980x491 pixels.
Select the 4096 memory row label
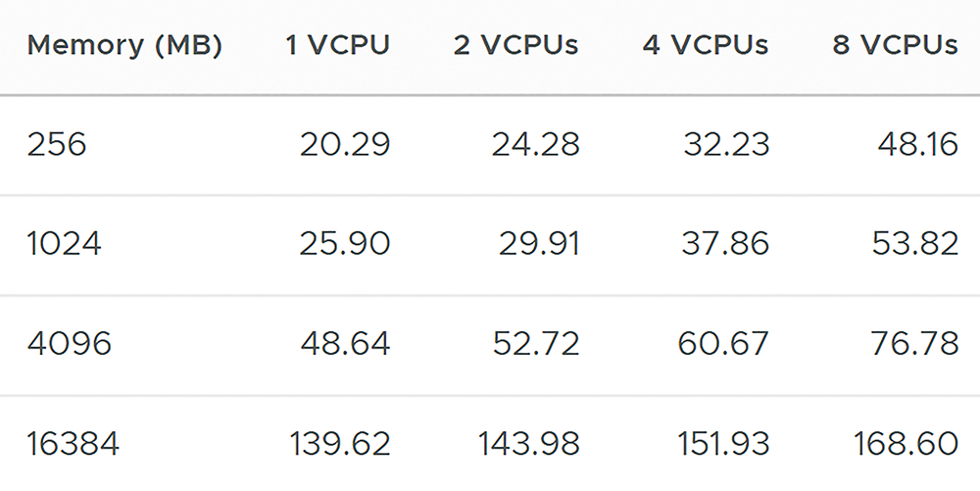click(x=69, y=344)
